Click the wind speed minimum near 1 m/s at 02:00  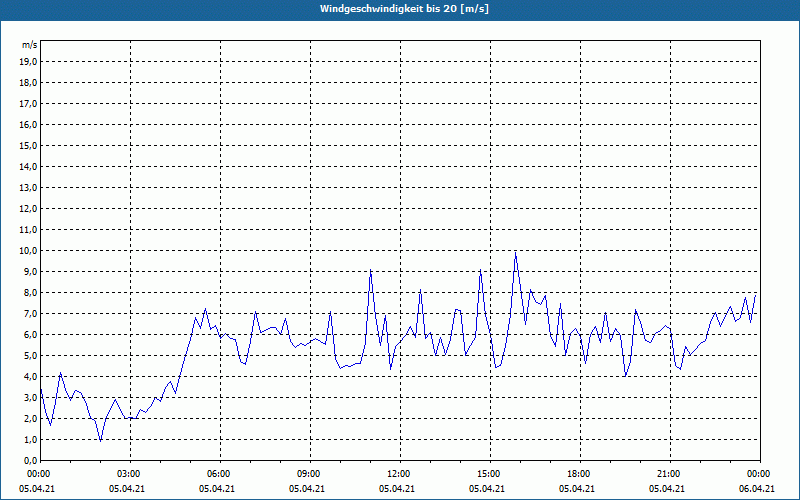pyautogui.click(x=101, y=441)
